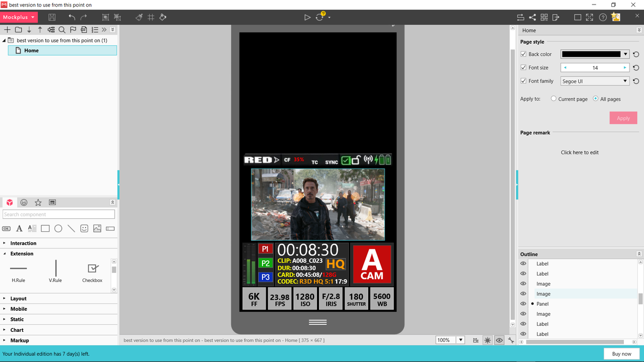Search pages with the magnifier icon
This screenshot has height=362, width=644.
pos(62,30)
